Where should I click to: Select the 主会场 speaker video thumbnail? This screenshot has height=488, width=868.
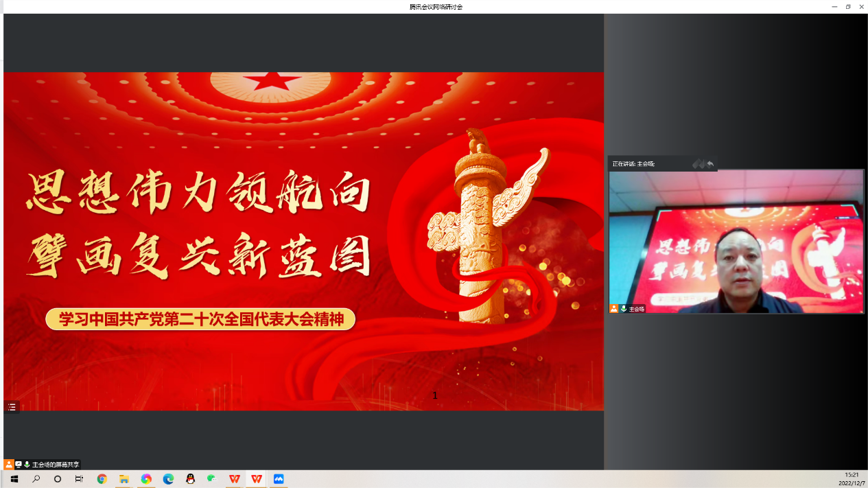(x=736, y=242)
